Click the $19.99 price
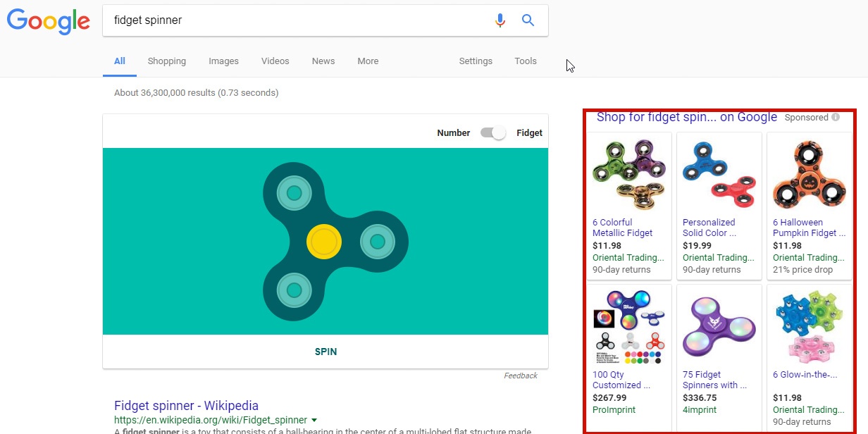 697,246
